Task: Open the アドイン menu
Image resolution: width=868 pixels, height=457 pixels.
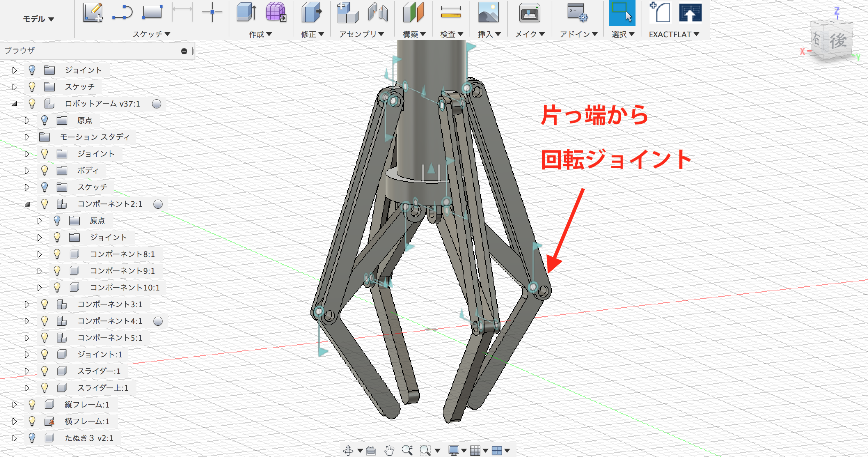Action: click(577, 34)
